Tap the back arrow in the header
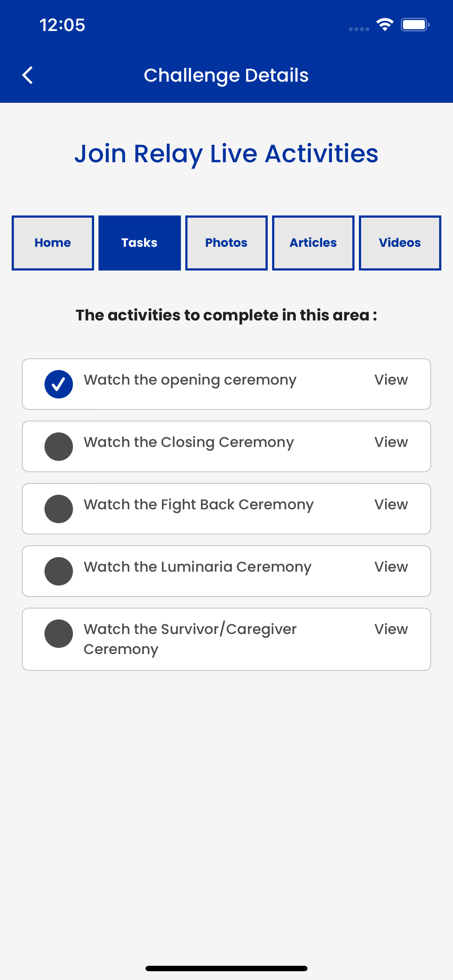Image resolution: width=453 pixels, height=980 pixels. [x=27, y=75]
